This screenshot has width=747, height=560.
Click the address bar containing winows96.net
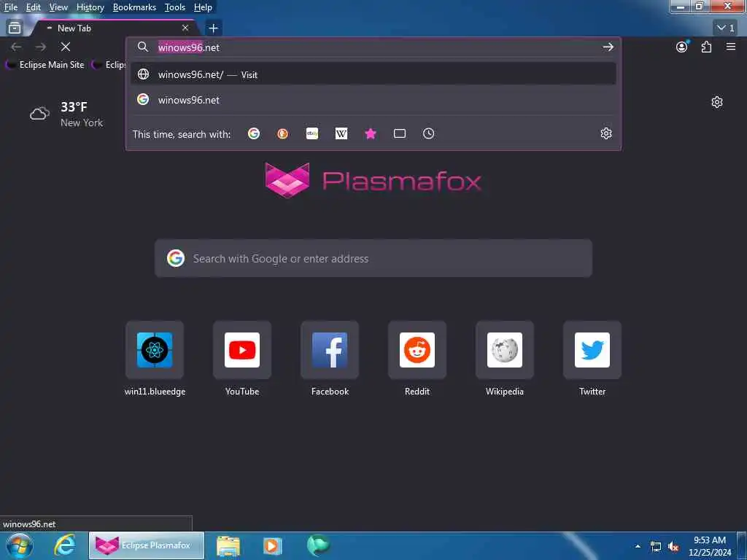tap(373, 47)
